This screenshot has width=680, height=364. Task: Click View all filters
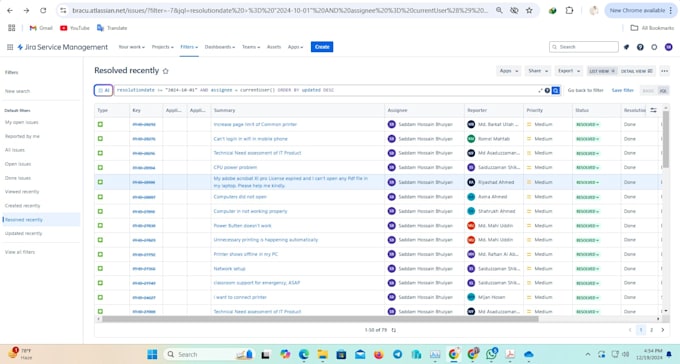pyautogui.click(x=20, y=252)
